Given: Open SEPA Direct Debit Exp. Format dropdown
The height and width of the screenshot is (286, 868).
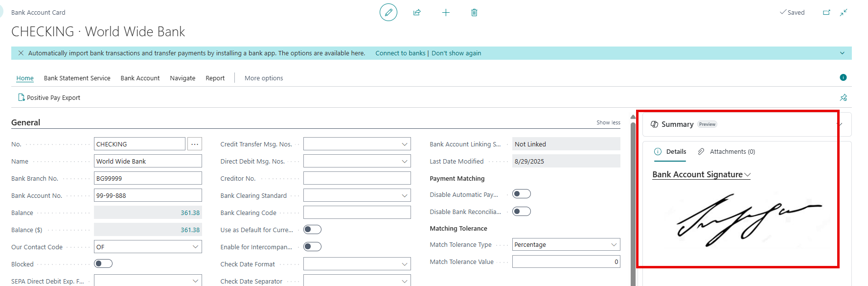Looking at the screenshot, I should 196,281.
